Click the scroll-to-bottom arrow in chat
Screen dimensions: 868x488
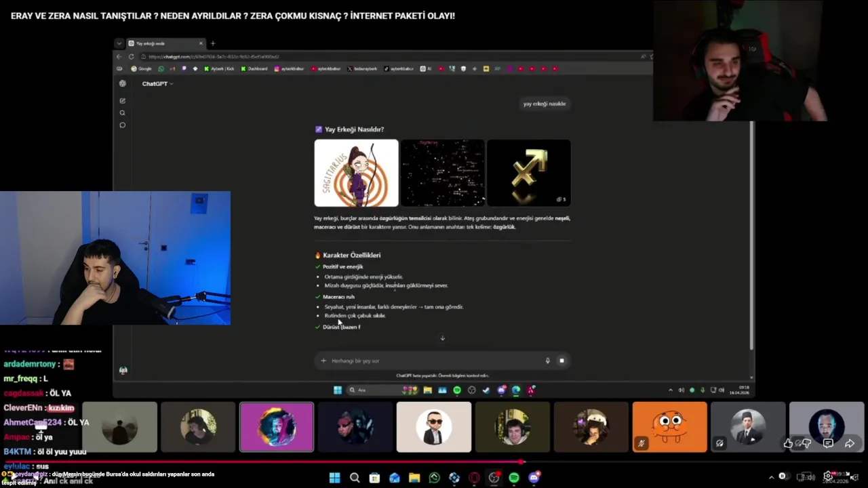pyautogui.click(x=442, y=338)
